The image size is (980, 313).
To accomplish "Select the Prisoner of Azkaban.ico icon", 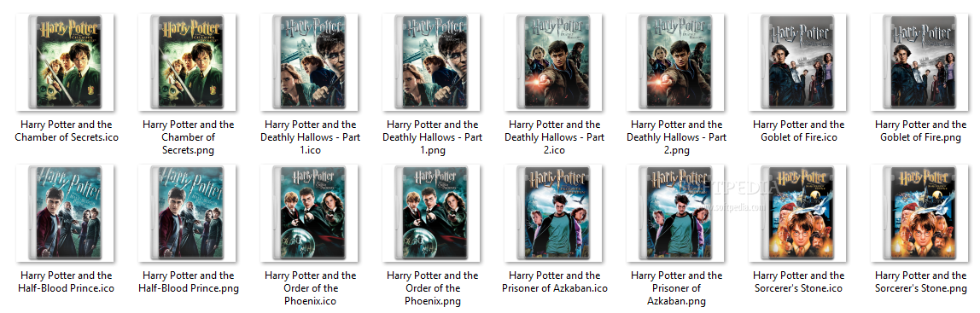I will (555, 213).
